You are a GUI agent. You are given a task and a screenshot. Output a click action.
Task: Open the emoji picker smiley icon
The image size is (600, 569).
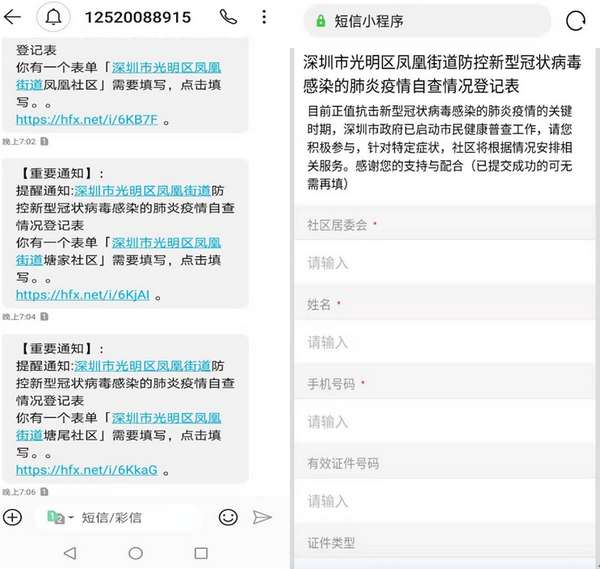228,517
